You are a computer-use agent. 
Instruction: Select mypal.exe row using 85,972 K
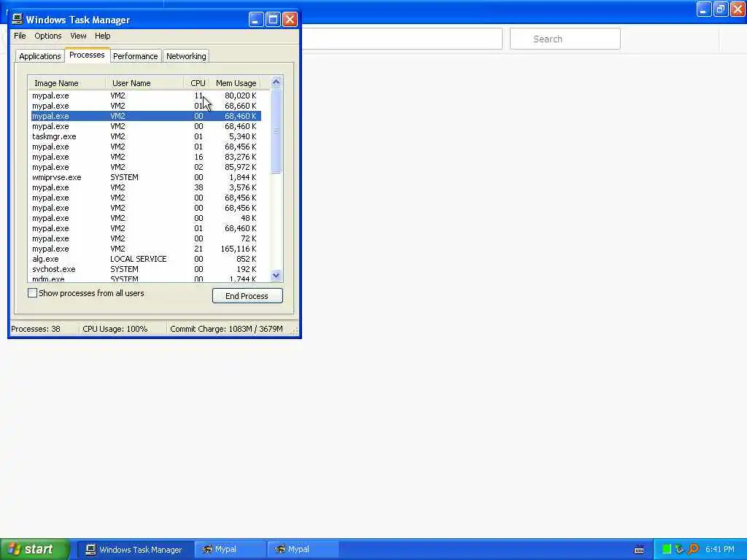click(x=146, y=167)
